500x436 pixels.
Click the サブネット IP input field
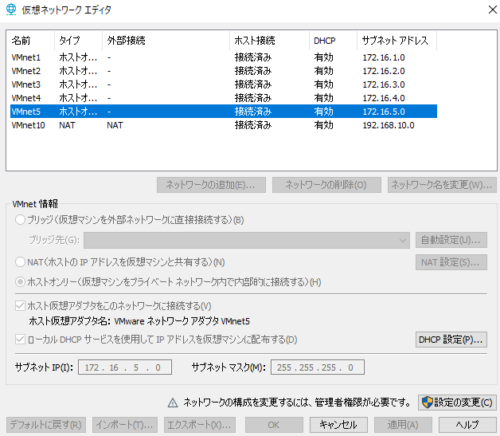125,367
